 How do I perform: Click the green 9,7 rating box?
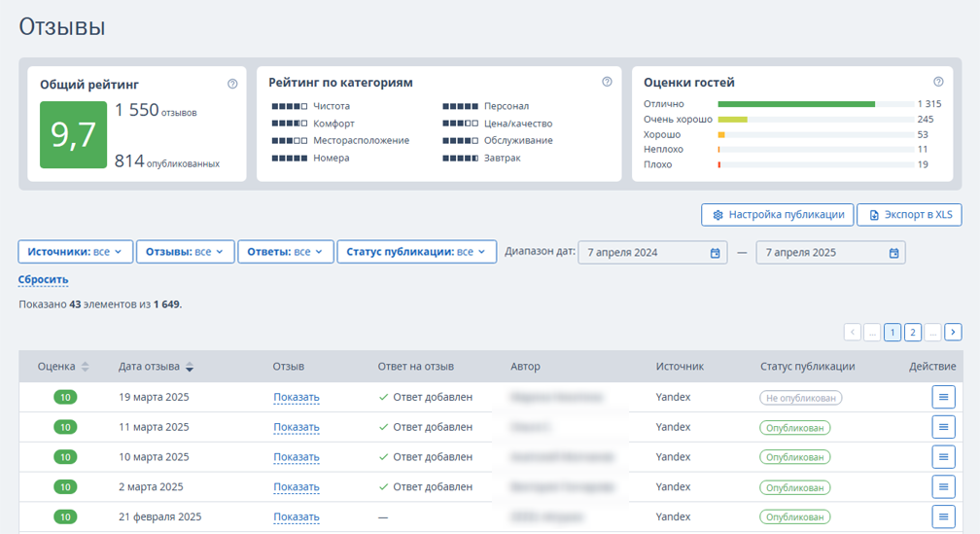(73, 135)
